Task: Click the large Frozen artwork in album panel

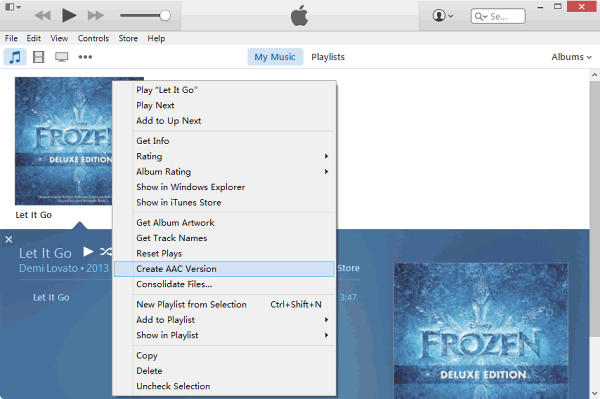Action: pos(481,331)
